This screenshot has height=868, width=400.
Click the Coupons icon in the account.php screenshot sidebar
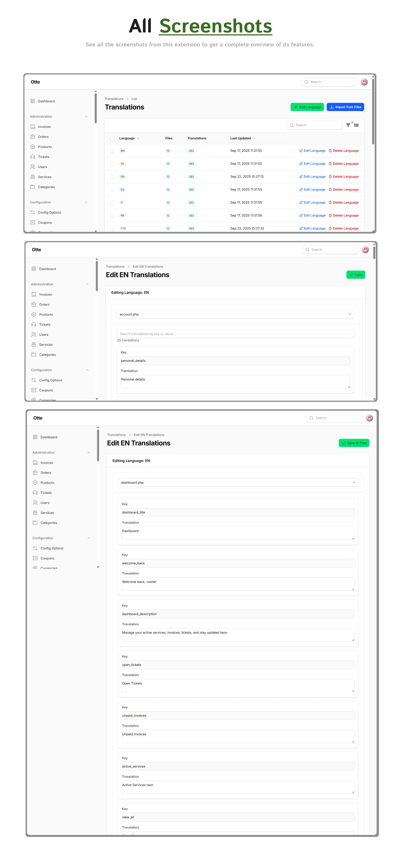tap(34, 390)
